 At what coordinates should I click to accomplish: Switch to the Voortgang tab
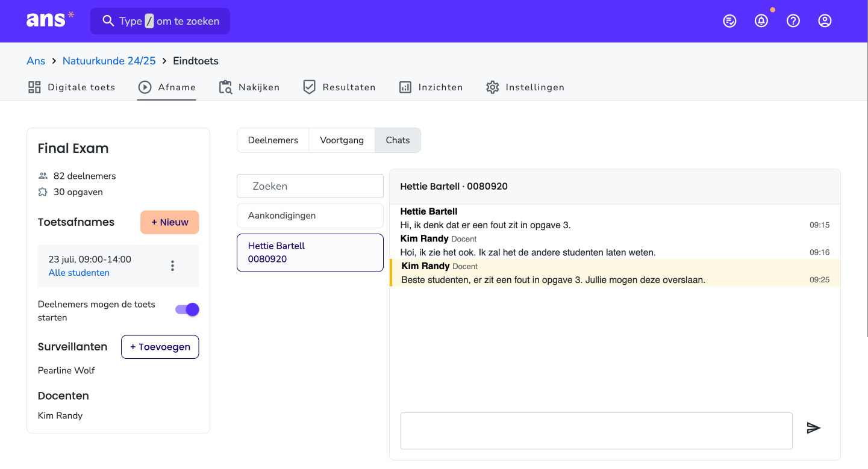[x=342, y=140]
